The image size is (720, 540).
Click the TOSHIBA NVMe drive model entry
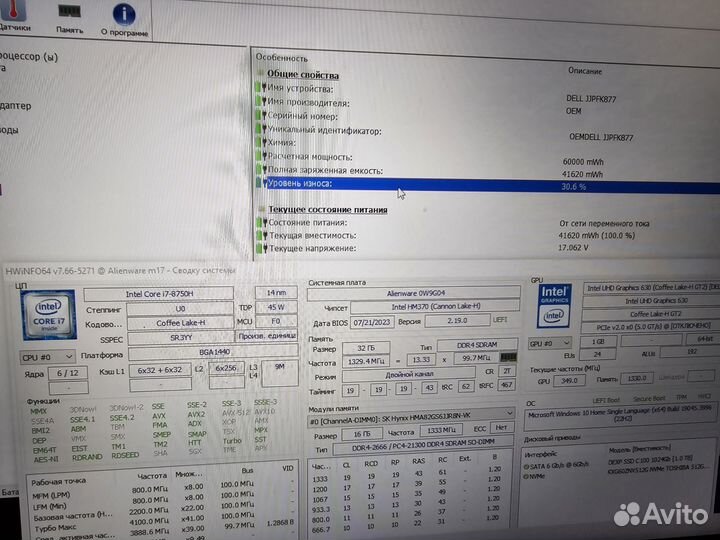click(x=657, y=469)
